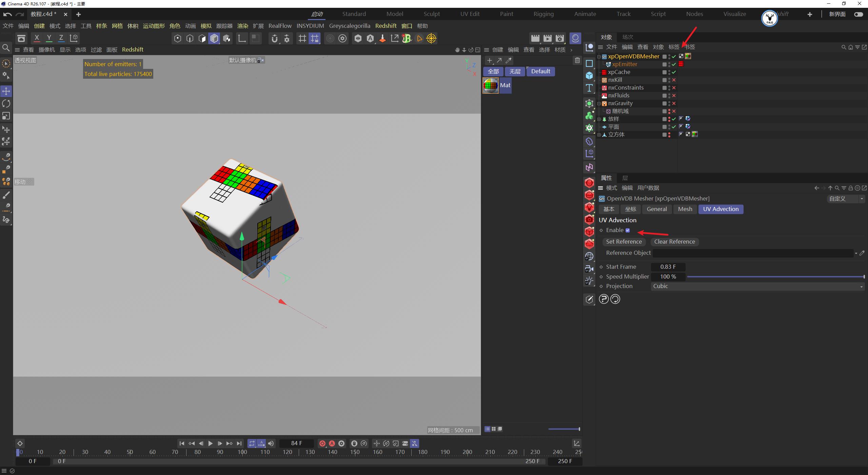Open Render Settings with the gear icon
Screen dimensions: 868x475
click(x=342, y=38)
